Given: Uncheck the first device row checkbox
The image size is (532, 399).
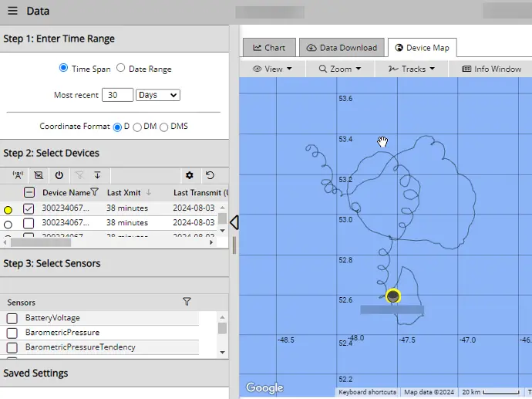Looking at the screenshot, I should point(29,208).
